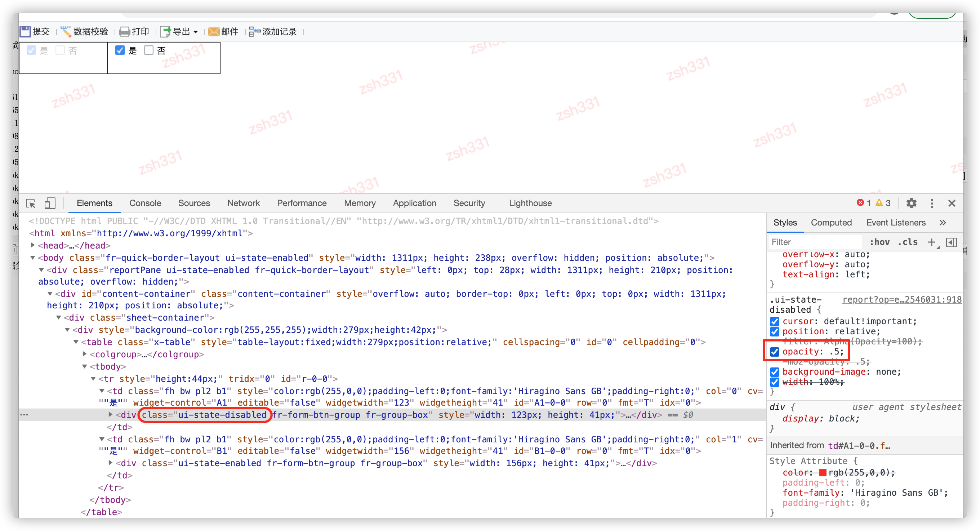Activate the inspect element picker icon

(x=31, y=204)
